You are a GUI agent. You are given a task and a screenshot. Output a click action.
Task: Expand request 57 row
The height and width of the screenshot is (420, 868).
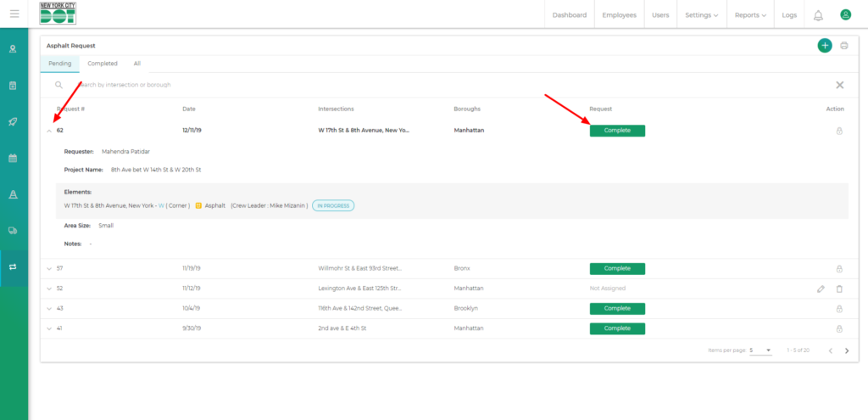[x=49, y=269]
